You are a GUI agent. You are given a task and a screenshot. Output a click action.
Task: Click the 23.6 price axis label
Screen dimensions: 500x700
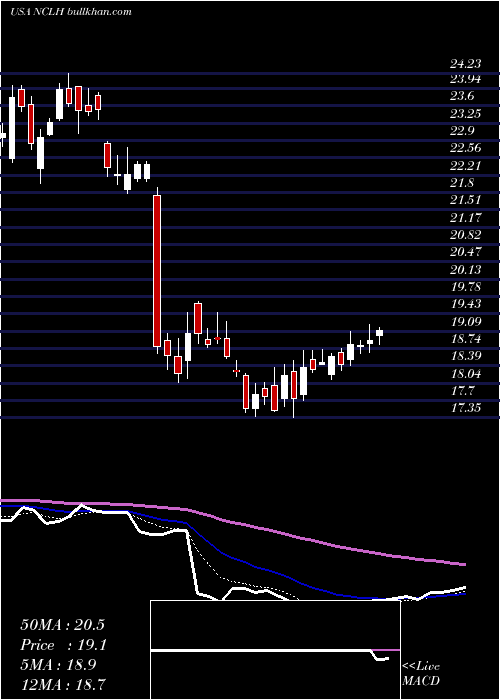462,97
